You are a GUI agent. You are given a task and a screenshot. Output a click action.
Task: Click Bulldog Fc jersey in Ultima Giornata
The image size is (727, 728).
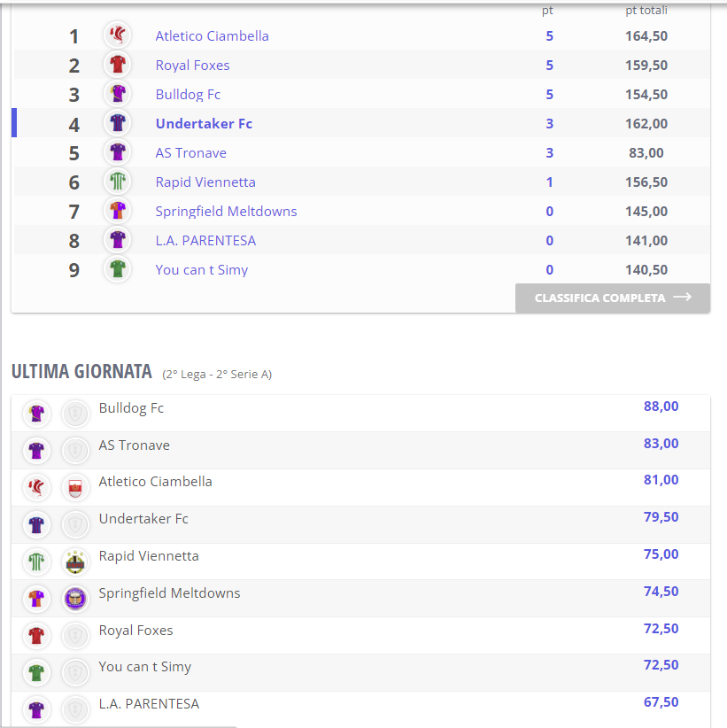pos(36,414)
